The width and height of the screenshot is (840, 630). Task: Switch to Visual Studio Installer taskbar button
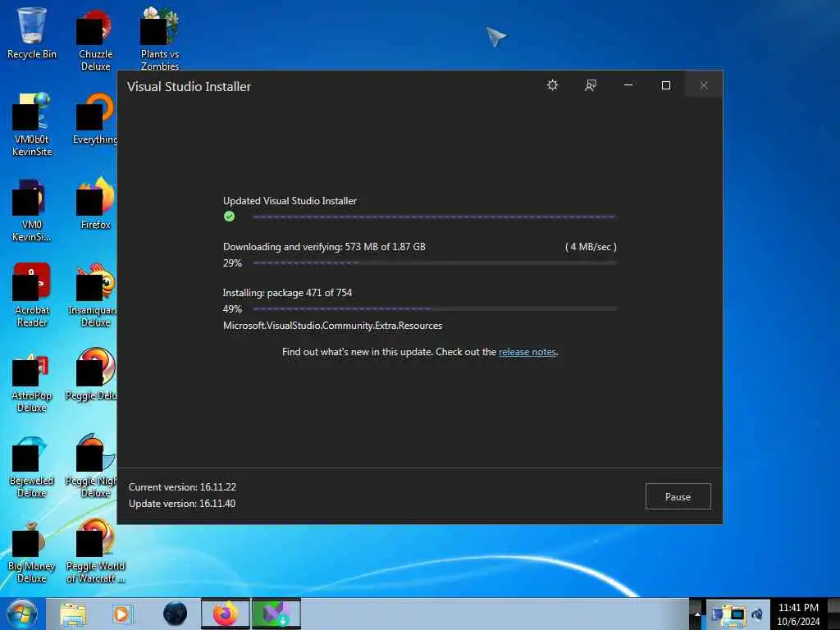click(276, 614)
